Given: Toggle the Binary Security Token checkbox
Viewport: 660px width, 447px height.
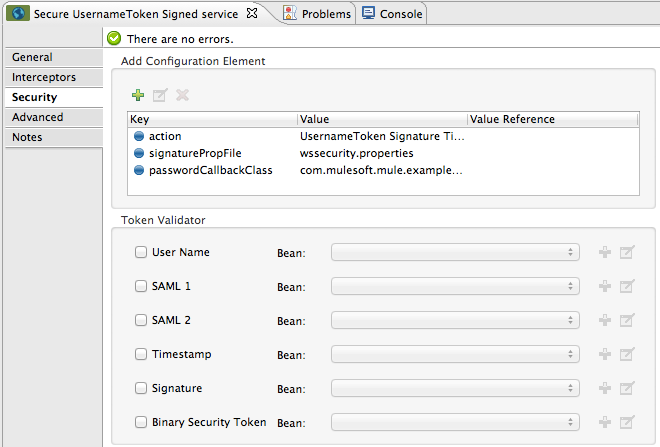Looking at the screenshot, I should [141, 423].
